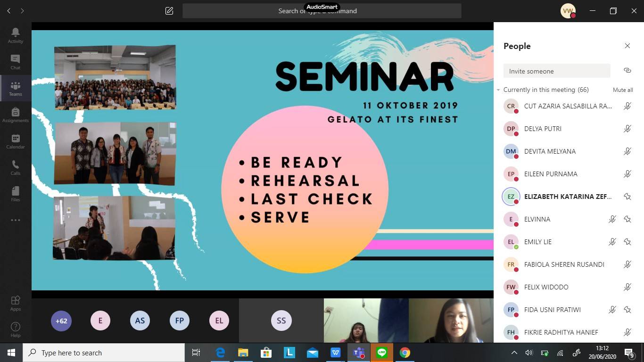Open the Apps section
The image size is (644, 362).
(x=16, y=303)
